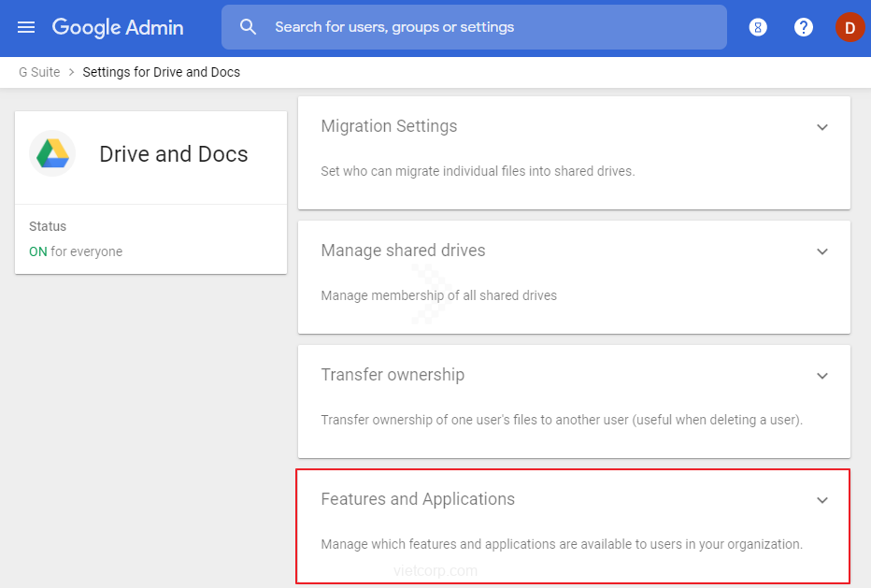The width and height of the screenshot is (871, 588).
Task: Click the magnifying glass search icon
Action: 248,27
